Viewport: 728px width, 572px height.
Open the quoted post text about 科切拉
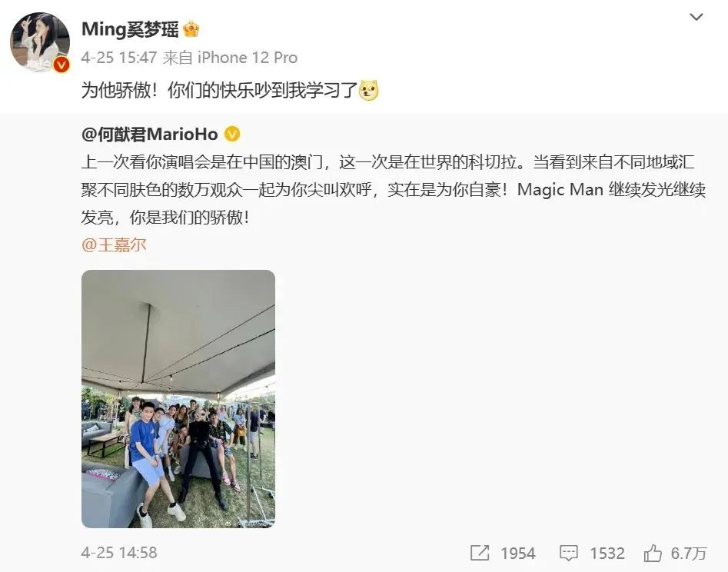coord(394,189)
